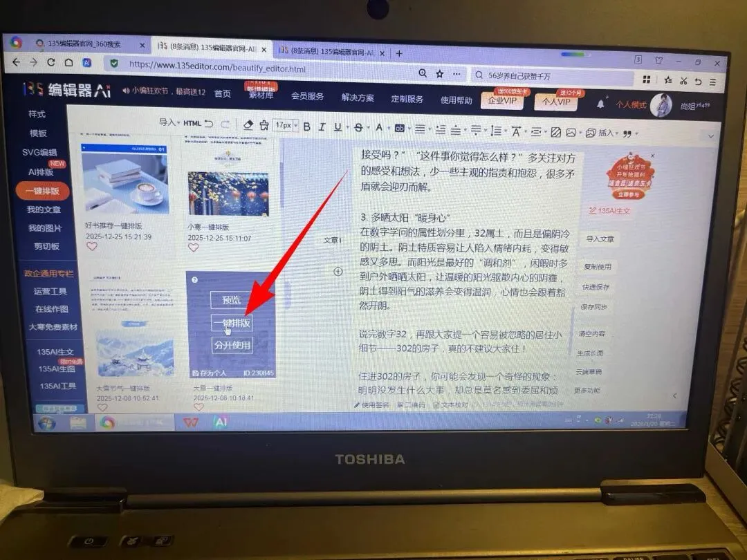The image size is (747, 560).
Task: Select 模板 in left sidebar
Action: pyautogui.click(x=38, y=133)
